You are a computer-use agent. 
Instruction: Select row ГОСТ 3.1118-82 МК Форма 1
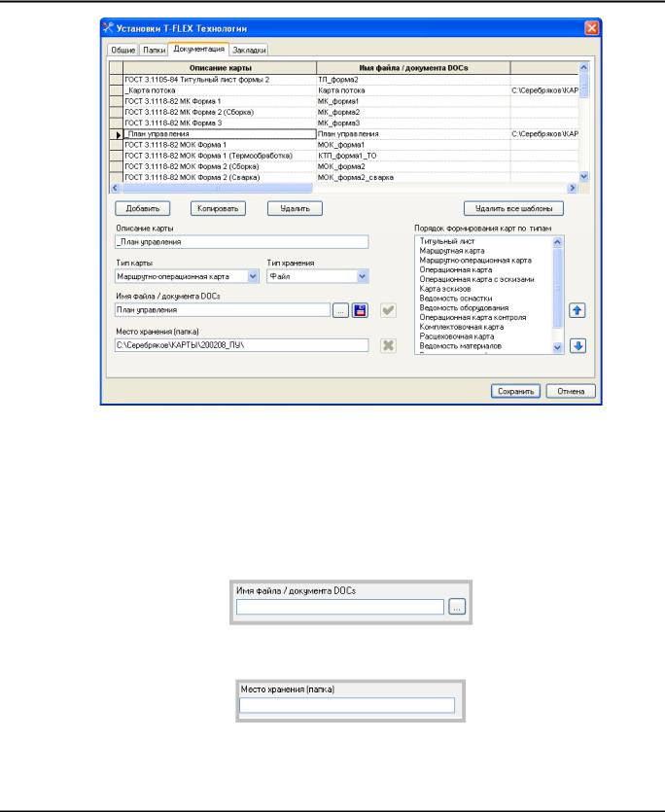[220, 101]
